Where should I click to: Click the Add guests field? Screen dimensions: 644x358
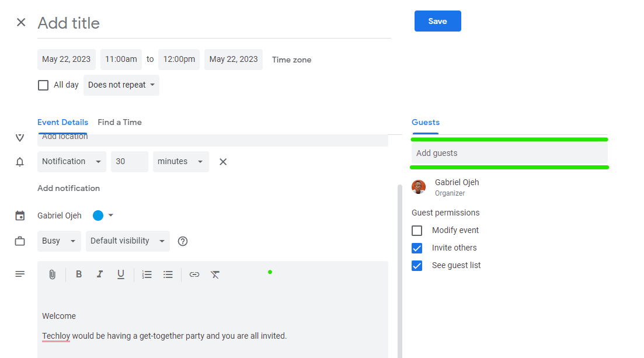(x=509, y=152)
